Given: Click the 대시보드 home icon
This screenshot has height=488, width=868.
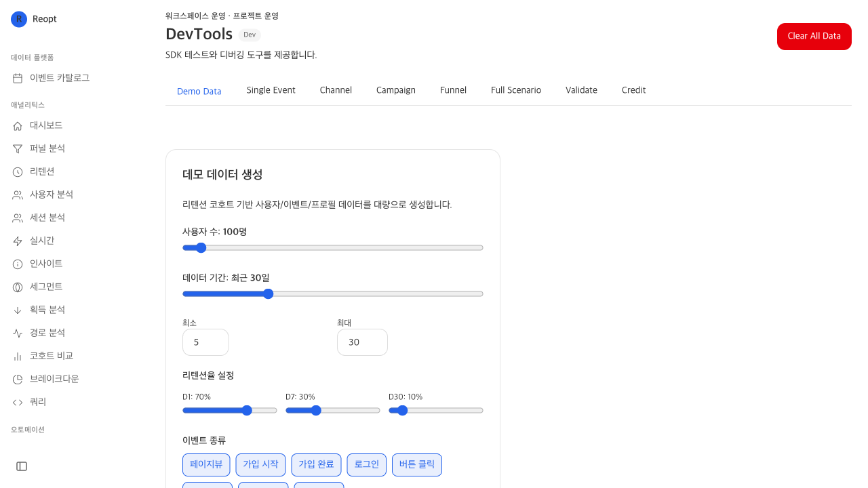Looking at the screenshot, I should click(x=18, y=125).
